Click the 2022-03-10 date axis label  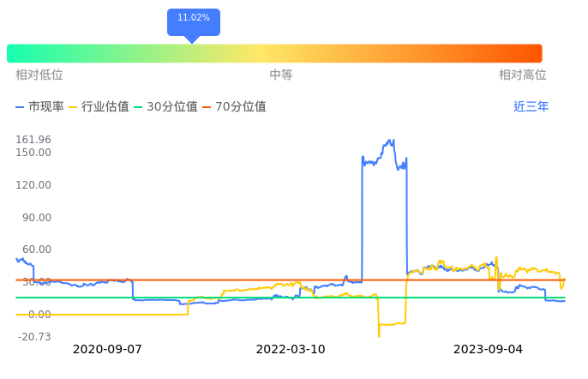click(x=291, y=349)
